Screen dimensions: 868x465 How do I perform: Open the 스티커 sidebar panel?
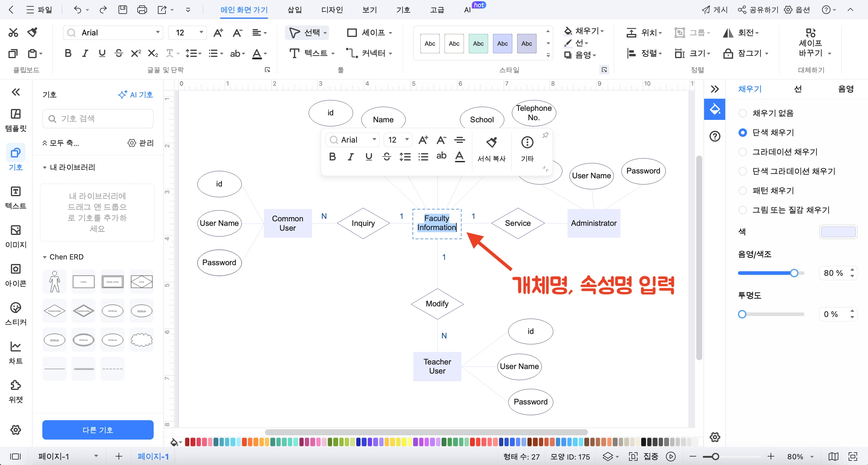pos(15,314)
